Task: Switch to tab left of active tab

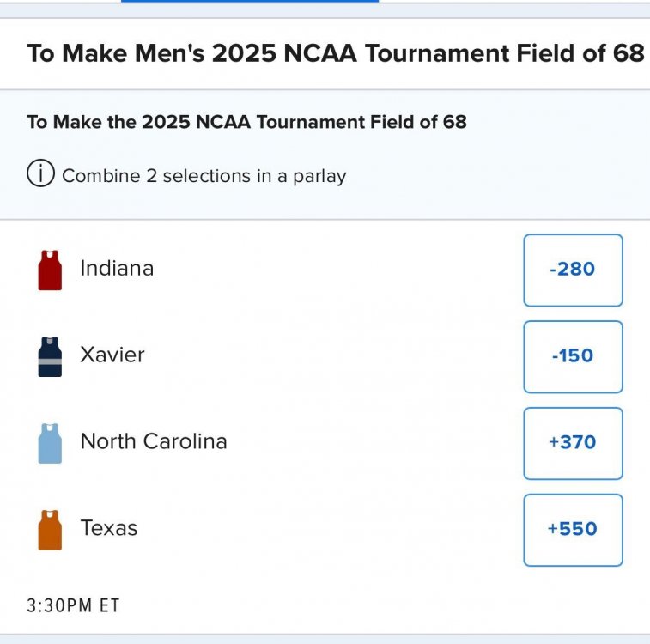Action: (60, 3)
